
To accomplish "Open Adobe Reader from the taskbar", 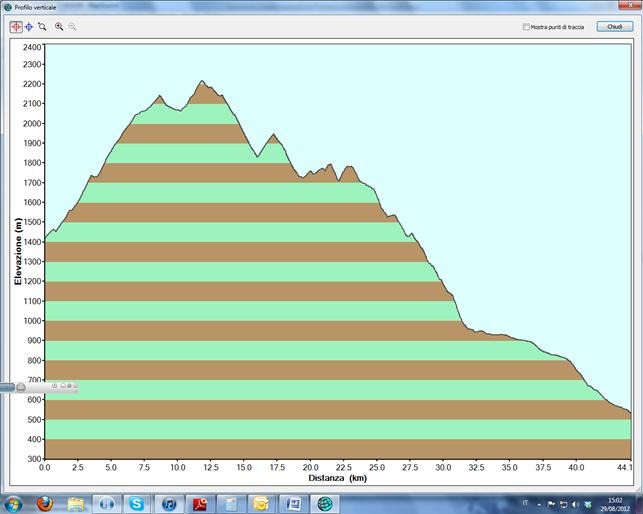I will pyautogui.click(x=199, y=502).
